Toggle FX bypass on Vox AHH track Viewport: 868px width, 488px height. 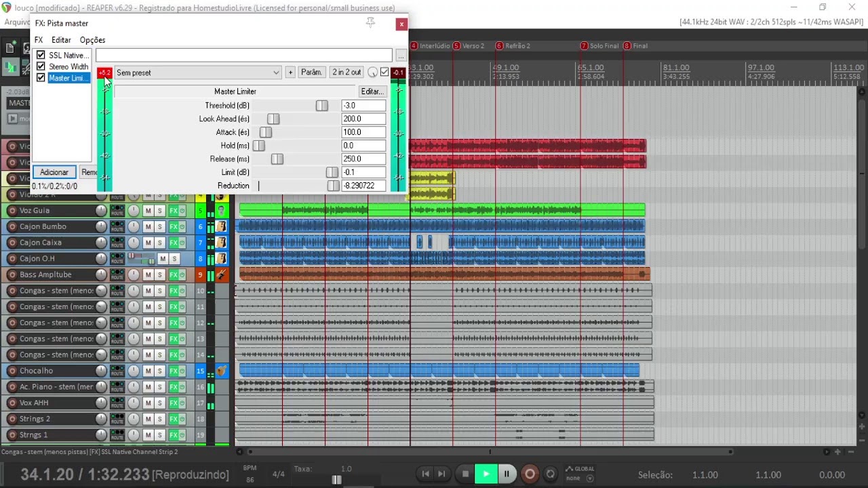182,403
